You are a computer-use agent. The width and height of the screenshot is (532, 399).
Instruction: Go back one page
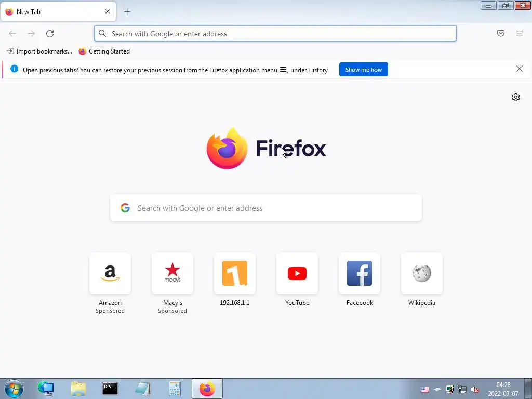[12, 33]
